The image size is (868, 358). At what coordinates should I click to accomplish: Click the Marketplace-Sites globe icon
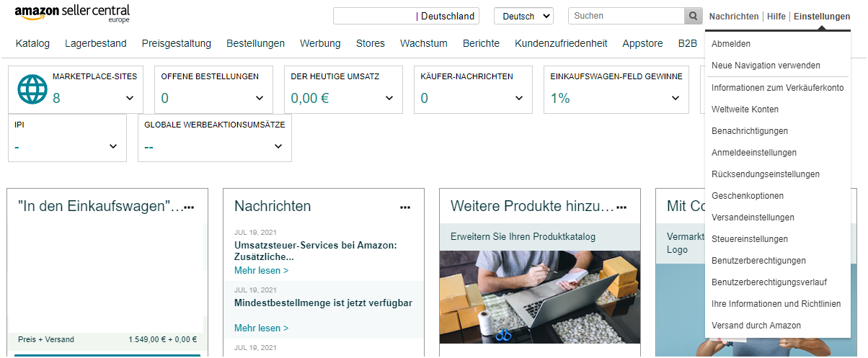pyautogui.click(x=31, y=89)
